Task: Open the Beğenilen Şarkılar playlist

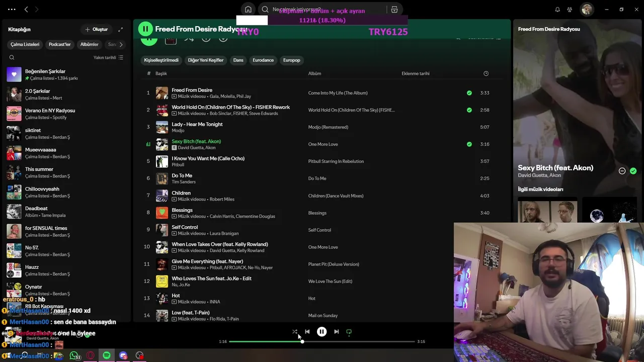Action: point(65,74)
